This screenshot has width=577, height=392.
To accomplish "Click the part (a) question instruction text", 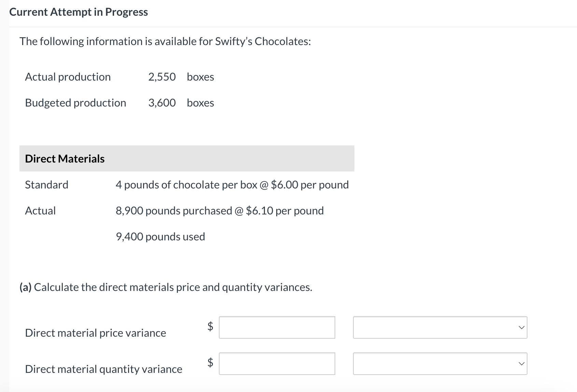I will coord(166,287).
